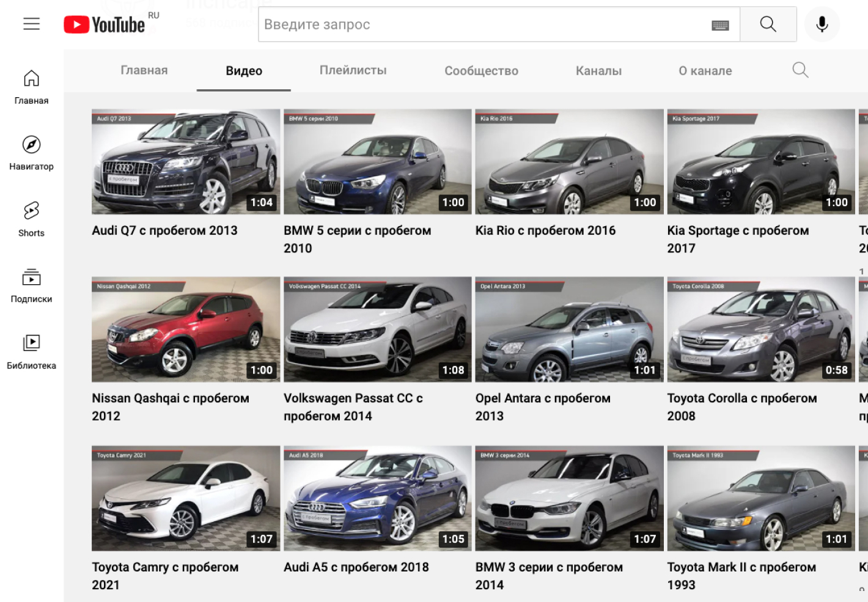Image resolution: width=868 pixels, height=602 pixels.
Task: Click title "Kia Sportage с пробегом 2017"
Action: (738, 239)
